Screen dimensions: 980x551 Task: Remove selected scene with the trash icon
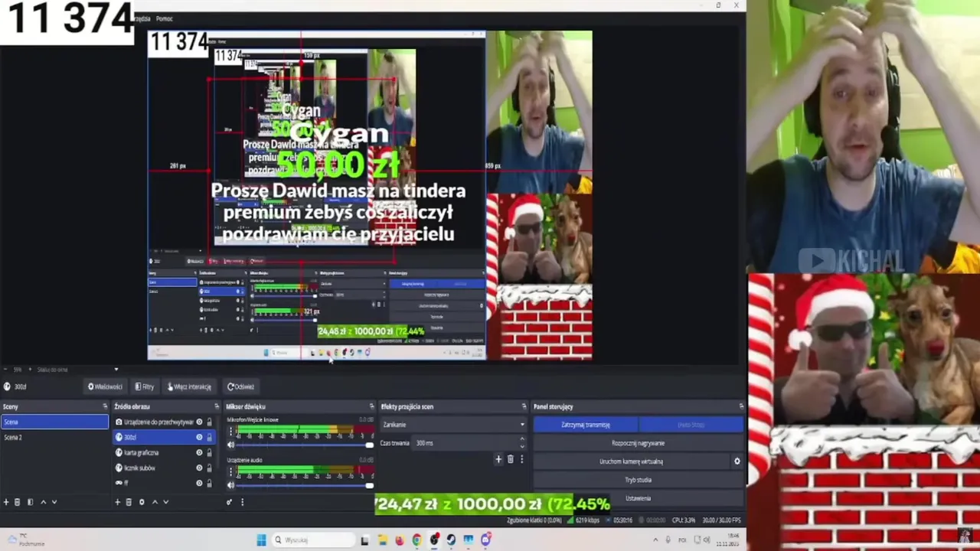[17, 502]
